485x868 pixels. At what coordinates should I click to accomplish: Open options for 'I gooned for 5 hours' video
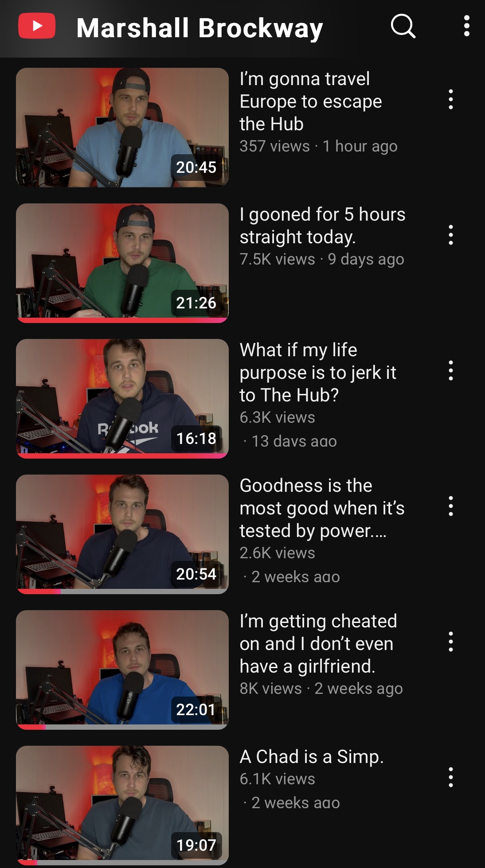[451, 235]
